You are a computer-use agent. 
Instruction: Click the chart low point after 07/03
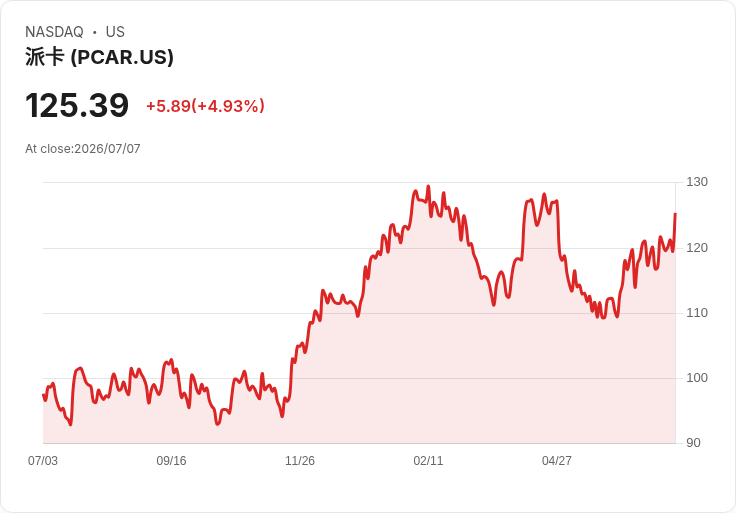(x=70, y=425)
